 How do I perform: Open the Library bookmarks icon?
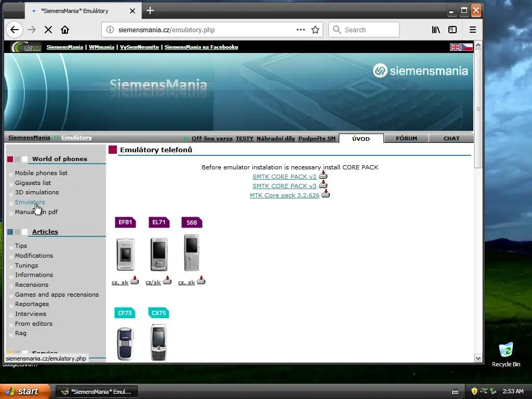436,30
